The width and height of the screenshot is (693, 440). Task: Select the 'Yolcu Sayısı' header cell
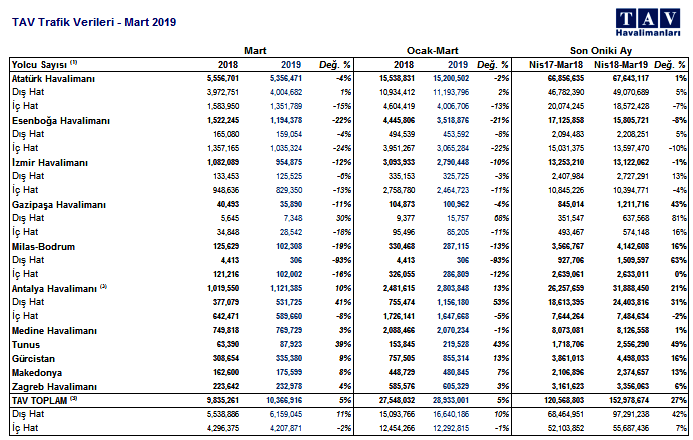[x=44, y=64]
